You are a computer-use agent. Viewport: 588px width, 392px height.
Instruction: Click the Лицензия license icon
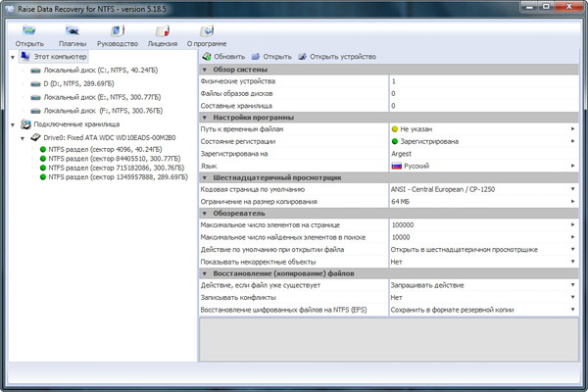163,30
